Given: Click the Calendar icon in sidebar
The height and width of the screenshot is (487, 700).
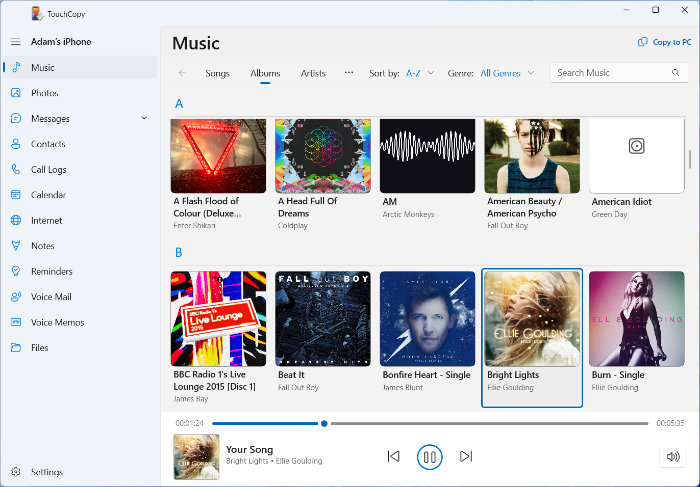Looking at the screenshot, I should [x=16, y=195].
